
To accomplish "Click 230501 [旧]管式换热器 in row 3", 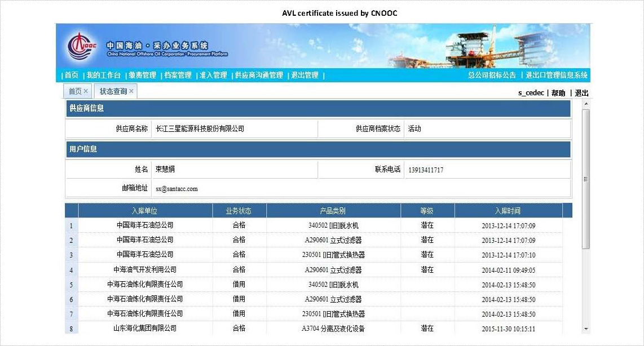I will 333,255.
